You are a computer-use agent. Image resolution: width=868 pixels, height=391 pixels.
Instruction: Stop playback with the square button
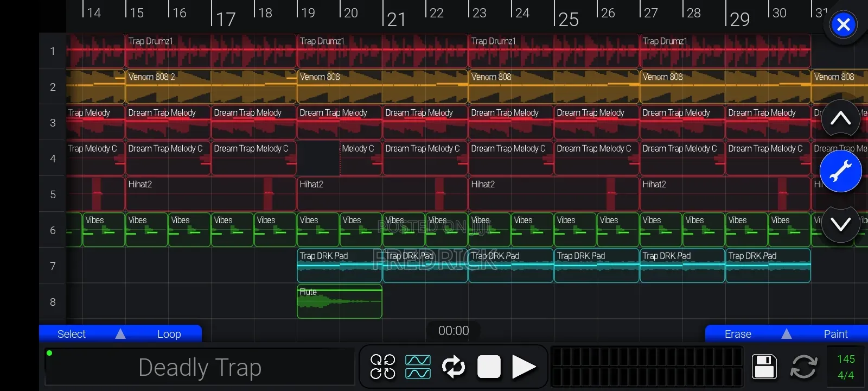(489, 367)
